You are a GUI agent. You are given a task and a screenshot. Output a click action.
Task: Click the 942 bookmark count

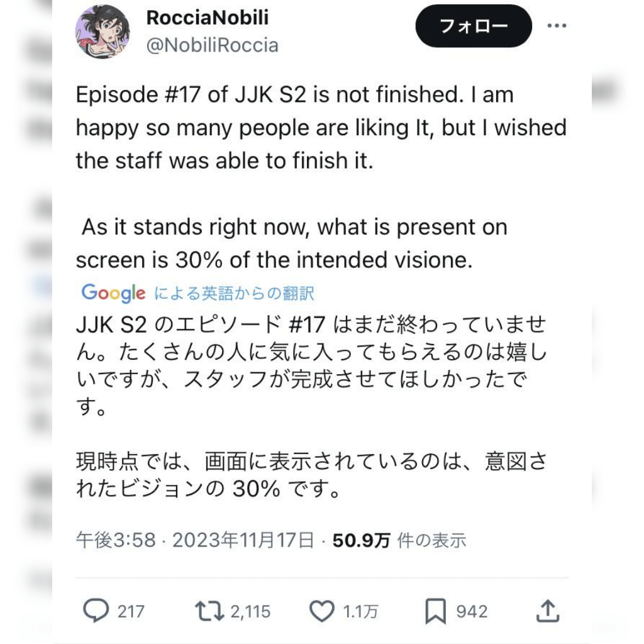(471, 611)
